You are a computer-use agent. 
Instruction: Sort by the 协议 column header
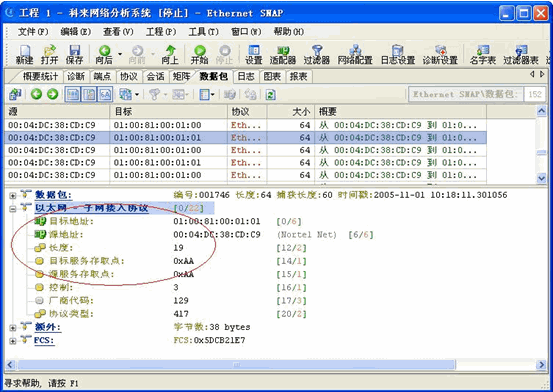coord(247,112)
